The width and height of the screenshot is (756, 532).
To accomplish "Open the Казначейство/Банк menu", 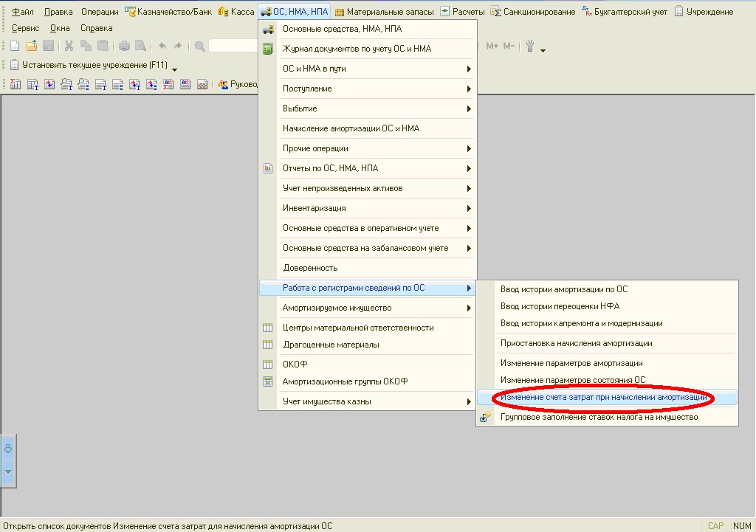I will pos(168,12).
